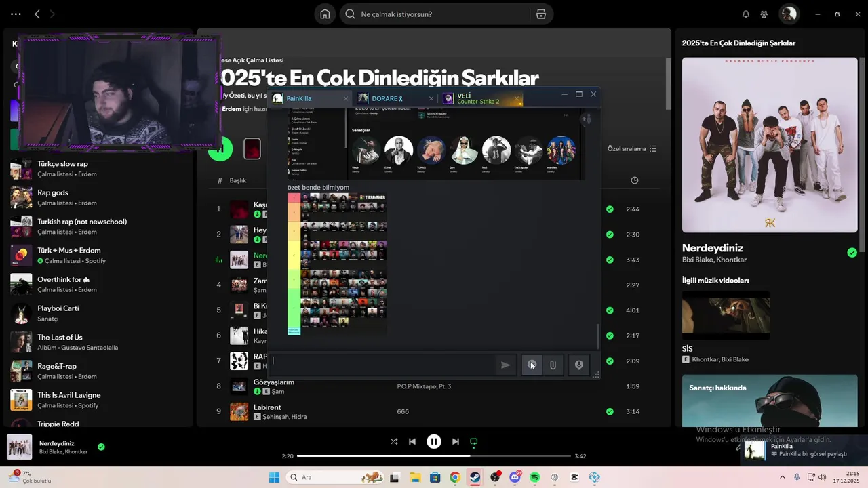Close the PainKilla chat tab
Viewport: 868px width, 488px height.
tap(345, 98)
